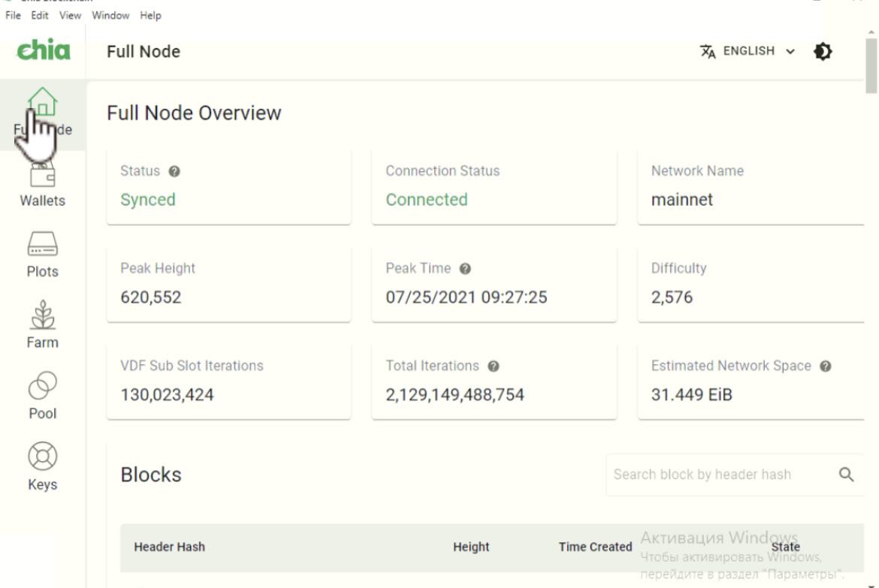879x588 pixels.
Task: Toggle dark mode brightness icon
Action: coord(823,52)
